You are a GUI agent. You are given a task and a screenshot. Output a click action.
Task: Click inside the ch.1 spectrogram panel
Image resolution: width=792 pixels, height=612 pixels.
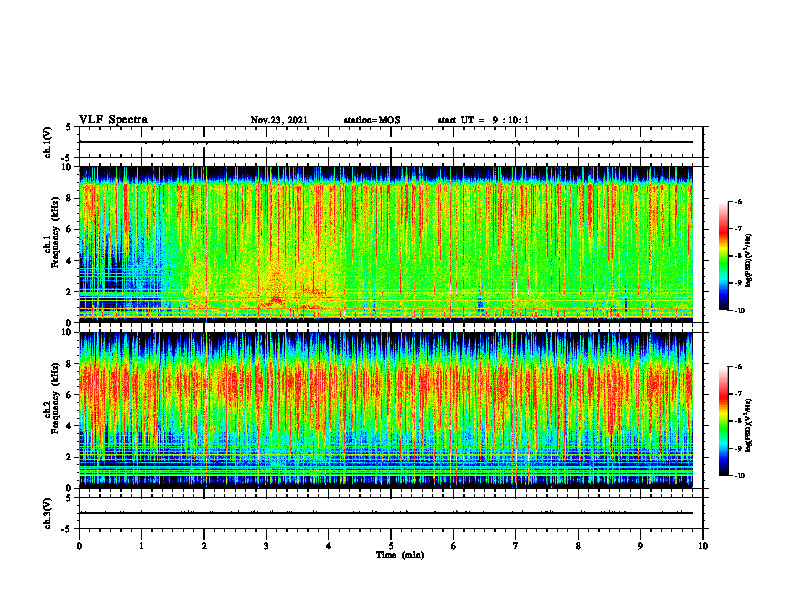click(x=386, y=244)
